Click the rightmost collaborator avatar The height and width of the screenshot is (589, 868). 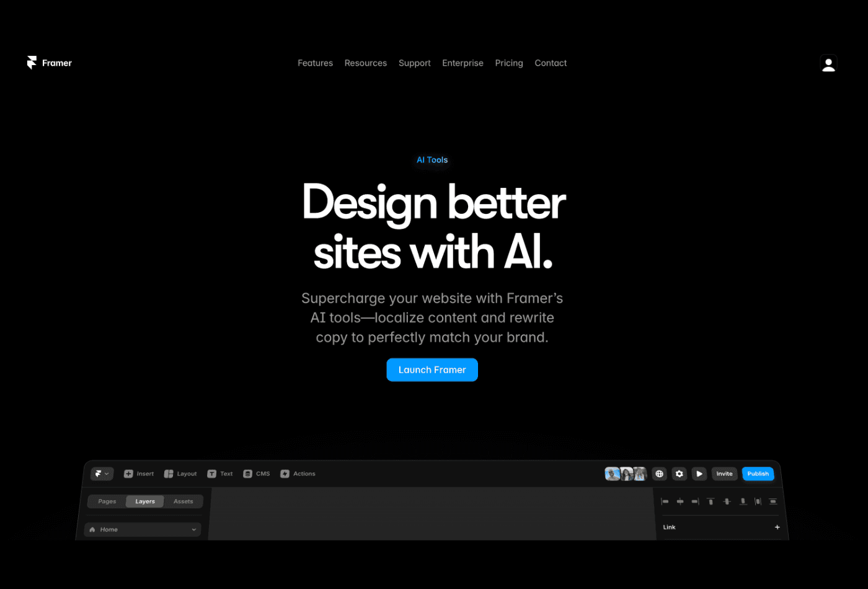coord(640,474)
